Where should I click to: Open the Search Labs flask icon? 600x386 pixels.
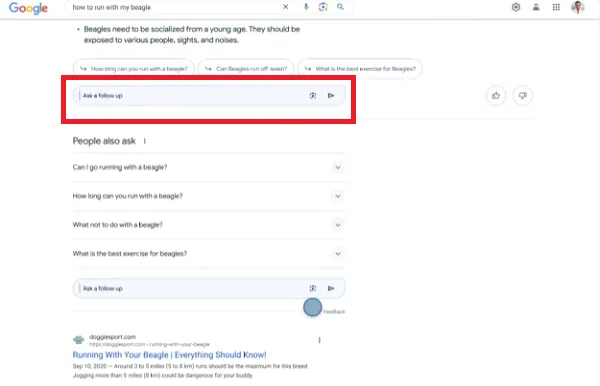(536, 7)
